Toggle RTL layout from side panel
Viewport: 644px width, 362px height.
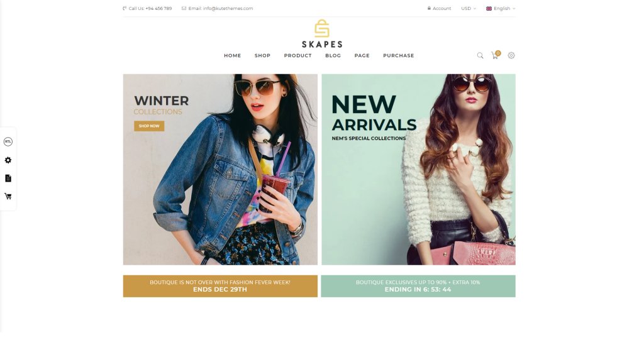tap(8, 141)
